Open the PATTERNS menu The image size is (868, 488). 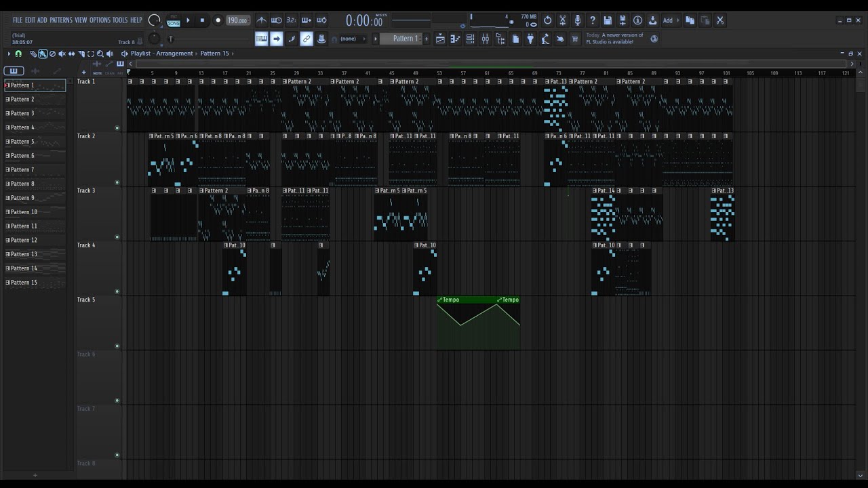point(61,20)
